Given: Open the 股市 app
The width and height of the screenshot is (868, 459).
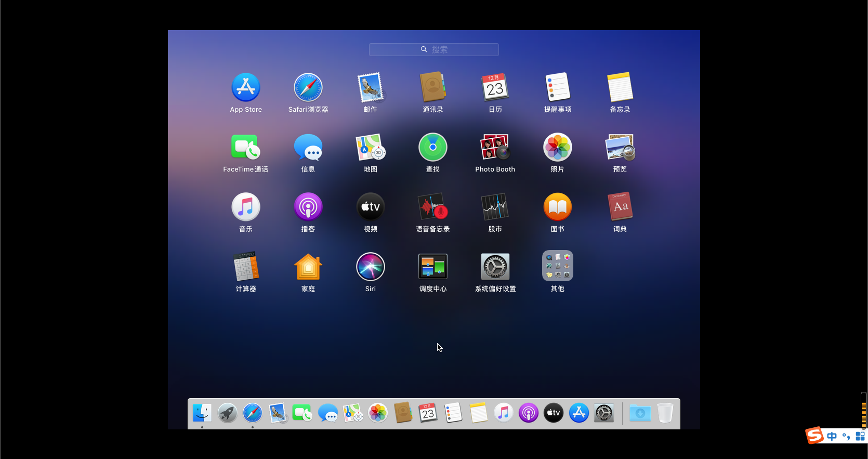Looking at the screenshot, I should [495, 207].
